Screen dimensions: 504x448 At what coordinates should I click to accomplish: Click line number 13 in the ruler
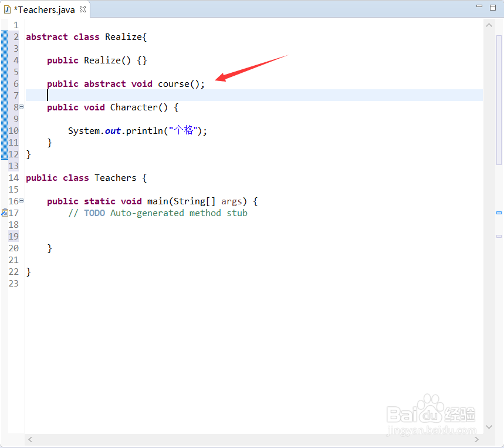[x=13, y=166]
